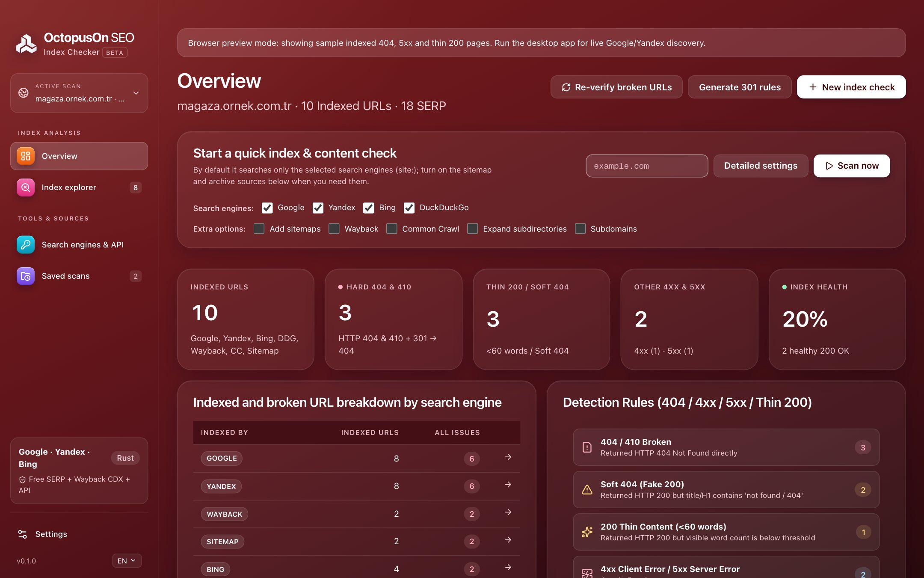
Task: Click Generate 301 rules button
Action: [x=740, y=87]
